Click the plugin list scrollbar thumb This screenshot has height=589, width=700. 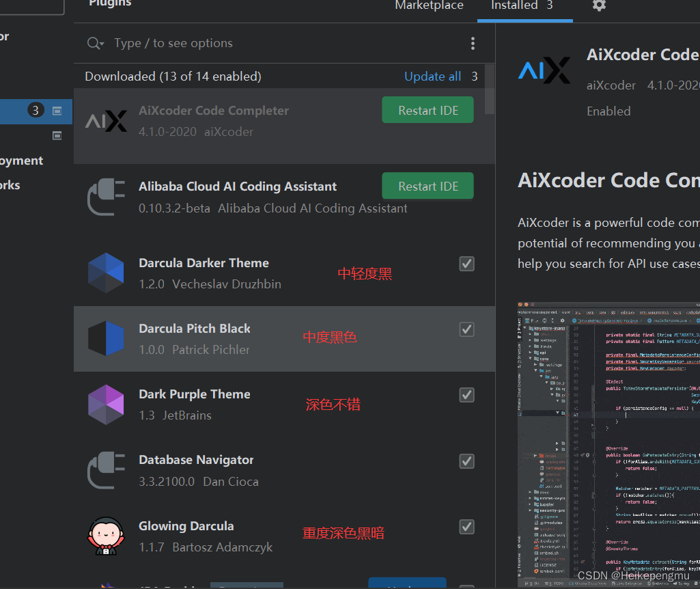tap(489, 90)
